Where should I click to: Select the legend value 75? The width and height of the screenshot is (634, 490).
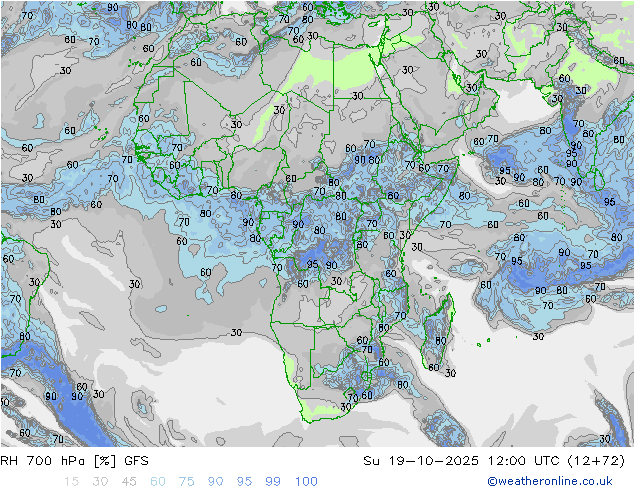186,482
